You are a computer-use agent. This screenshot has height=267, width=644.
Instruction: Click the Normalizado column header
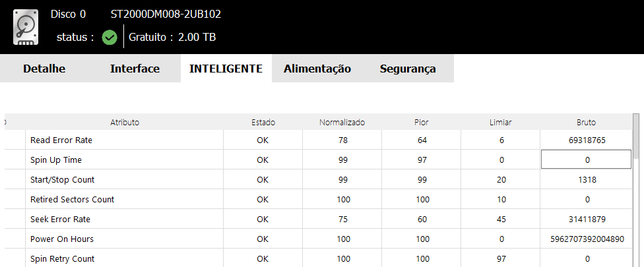tap(342, 122)
